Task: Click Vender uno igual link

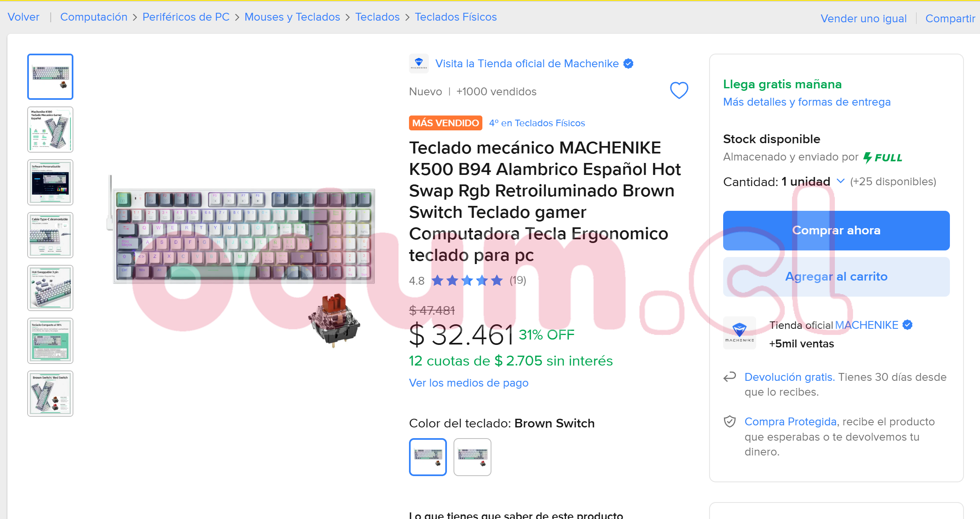Action: pos(863,19)
